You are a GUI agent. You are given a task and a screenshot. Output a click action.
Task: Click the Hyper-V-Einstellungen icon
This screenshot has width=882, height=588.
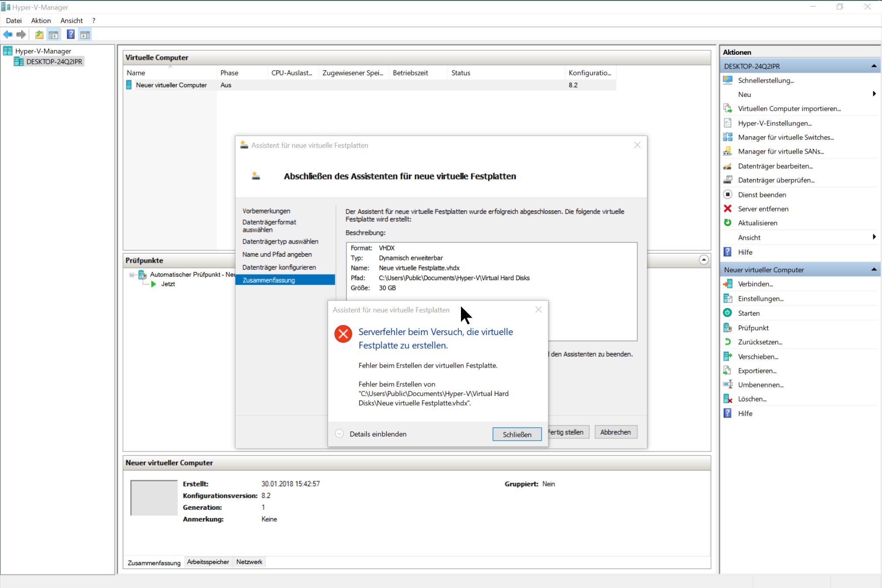point(728,123)
